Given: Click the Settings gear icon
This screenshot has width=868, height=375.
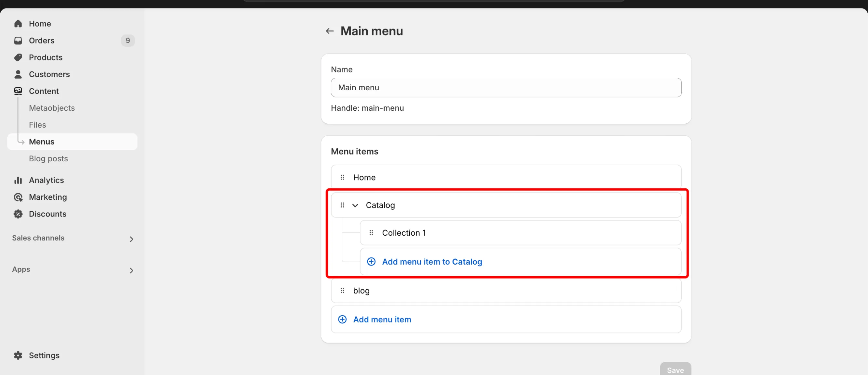Looking at the screenshot, I should pos(18,355).
